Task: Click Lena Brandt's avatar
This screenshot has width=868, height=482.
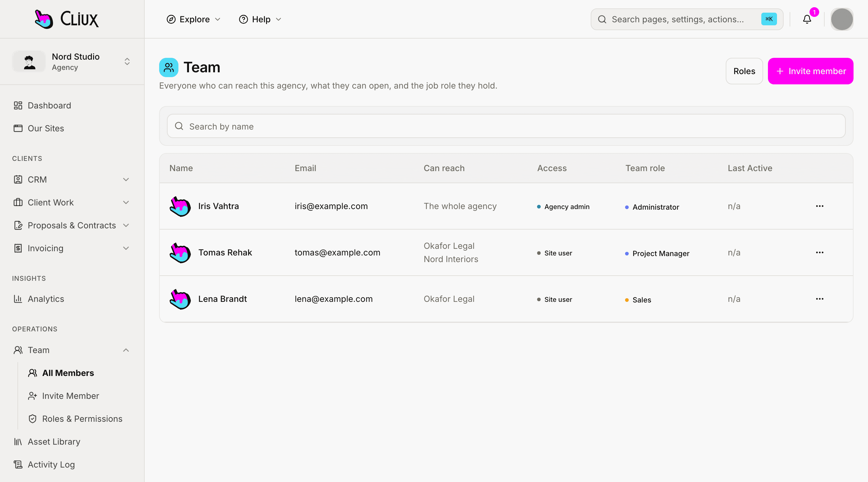Action: tap(180, 299)
